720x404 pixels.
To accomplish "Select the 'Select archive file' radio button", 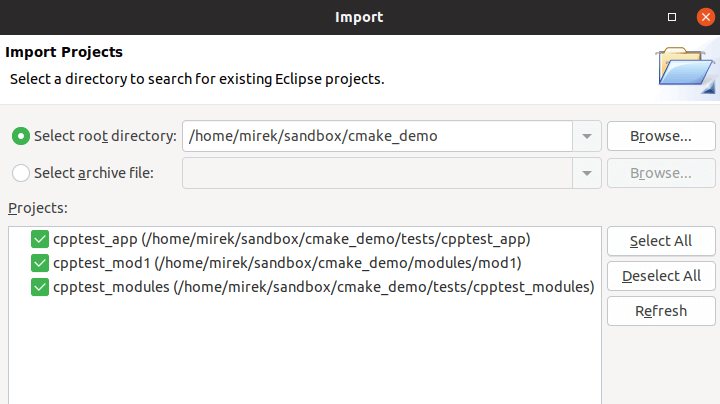I will [21, 173].
